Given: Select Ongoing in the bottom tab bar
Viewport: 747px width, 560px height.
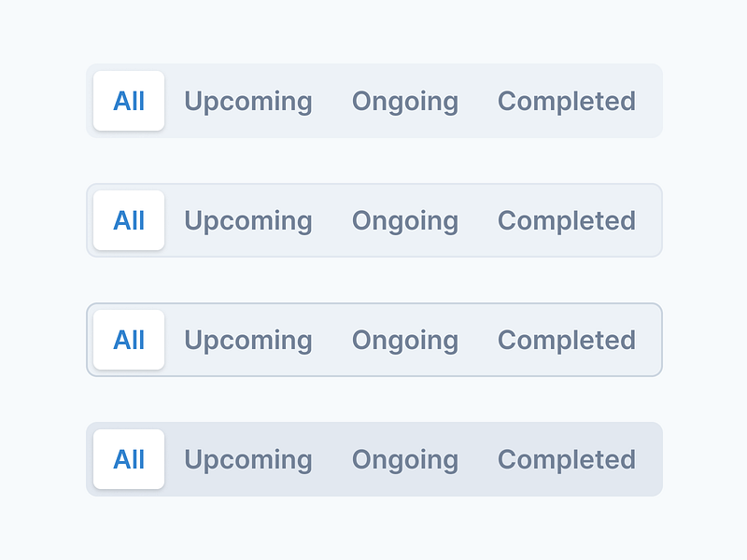Looking at the screenshot, I should 405,459.
